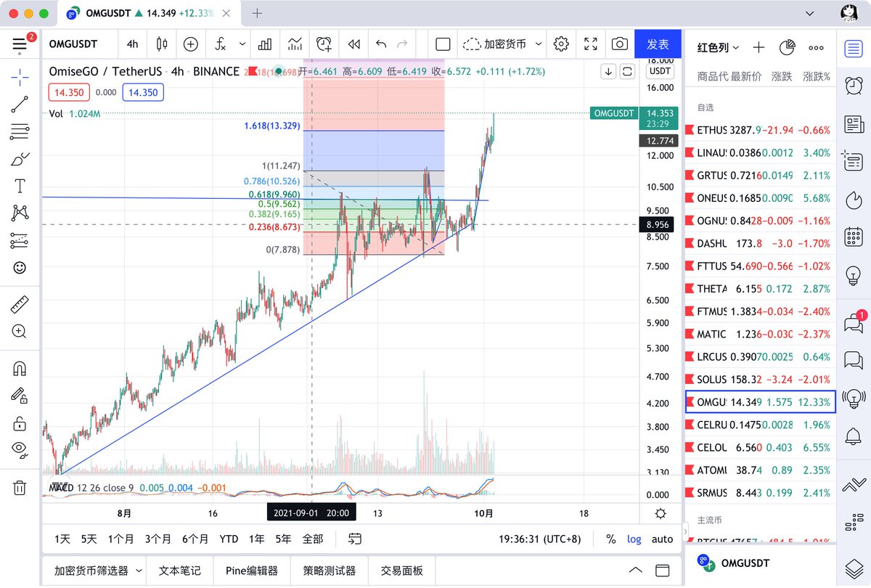
Task: Set range to YTD
Action: (x=229, y=539)
